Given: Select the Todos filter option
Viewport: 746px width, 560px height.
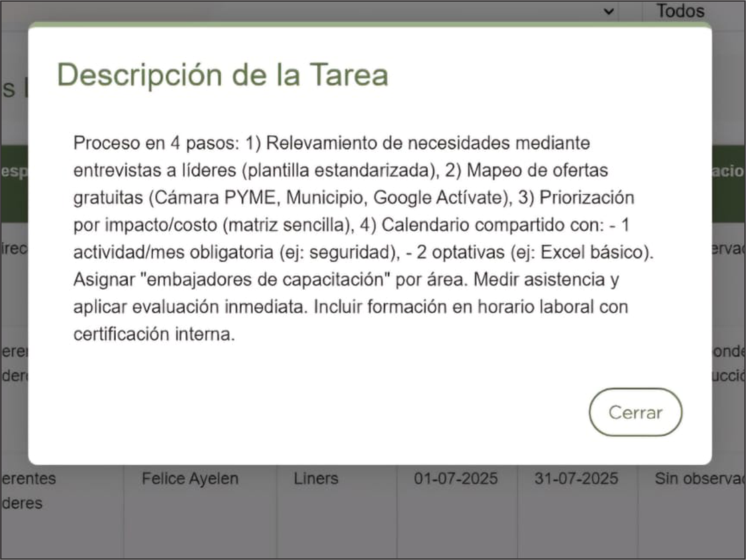Looking at the screenshot, I should [680, 10].
